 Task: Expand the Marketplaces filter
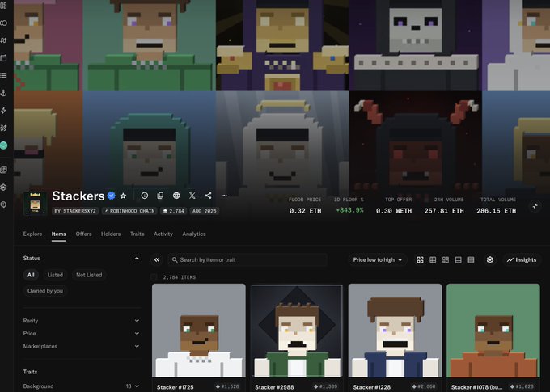[82, 346]
